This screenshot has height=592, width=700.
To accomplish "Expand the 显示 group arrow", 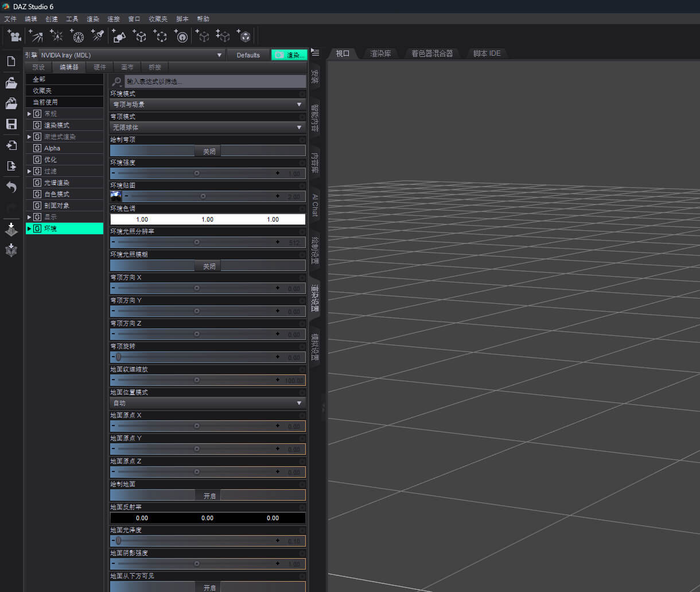I will (x=29, y=217).
